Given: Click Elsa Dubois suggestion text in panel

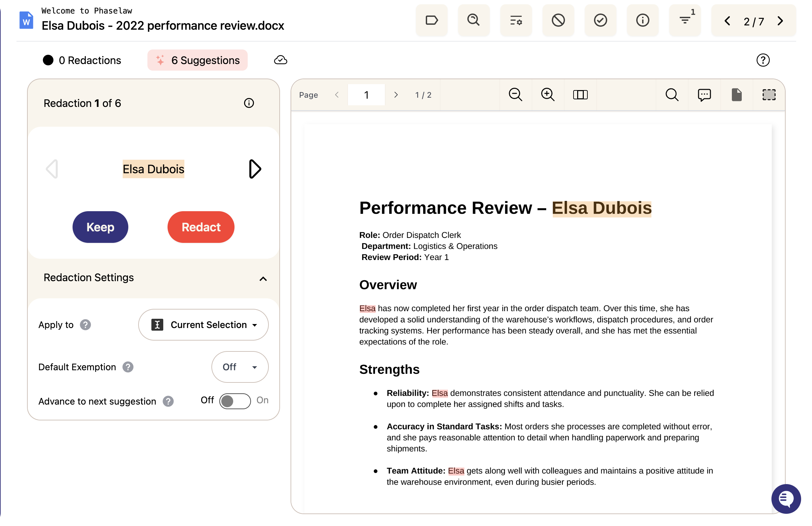Looking at the screenshot, I should [154, 169].
